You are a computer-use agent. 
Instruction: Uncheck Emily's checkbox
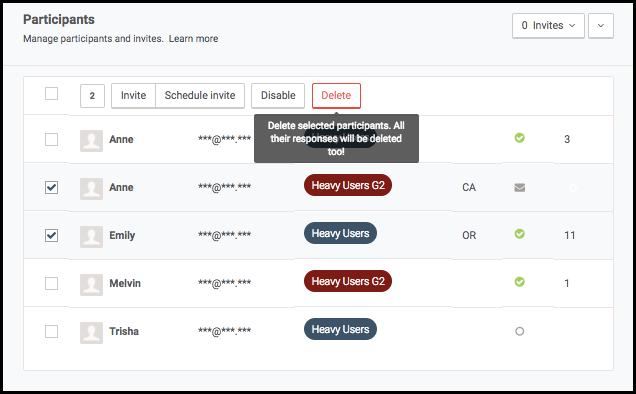point(52,235)
